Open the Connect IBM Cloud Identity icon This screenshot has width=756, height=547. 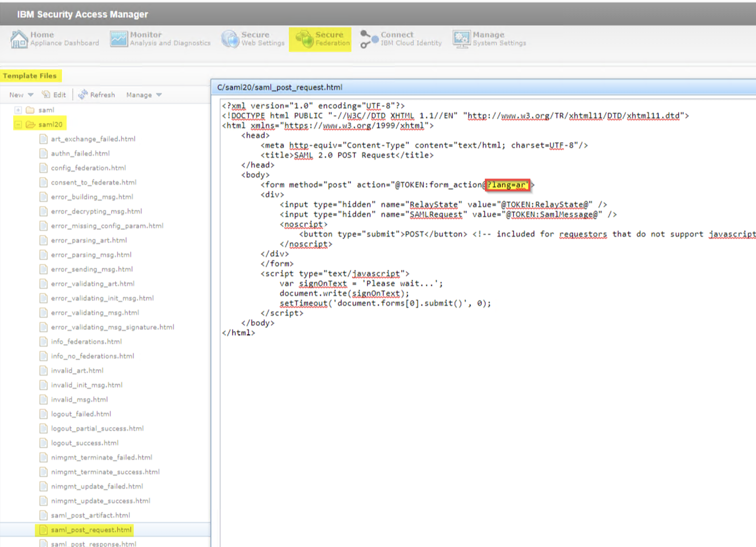tap(369, 39)
